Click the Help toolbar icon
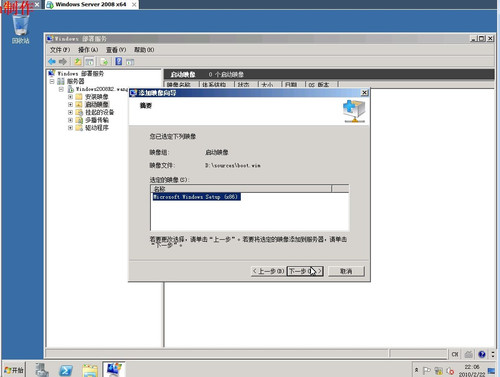 click(x=119, y=62)
